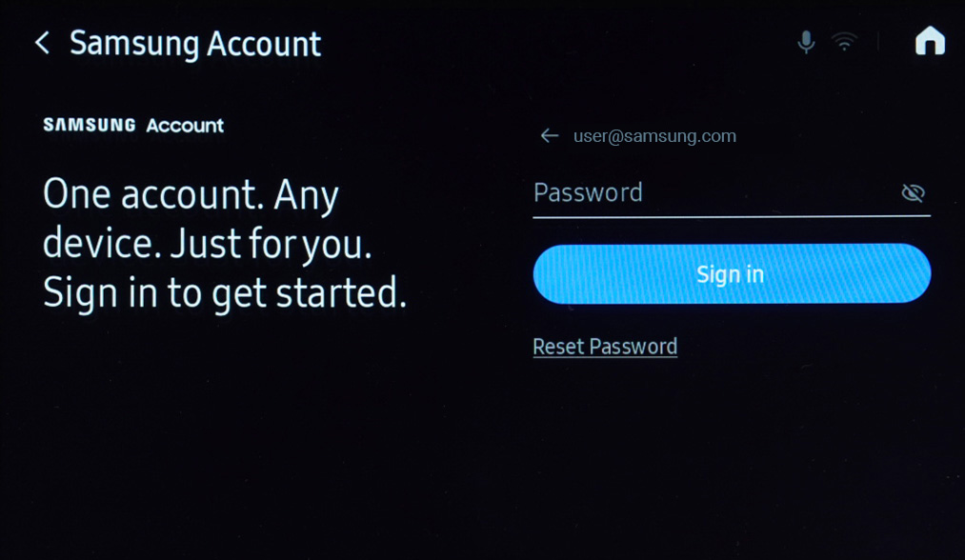Click the divider beside the home icon
Viewport: 965px width, 560px height.
coord(878,42)
